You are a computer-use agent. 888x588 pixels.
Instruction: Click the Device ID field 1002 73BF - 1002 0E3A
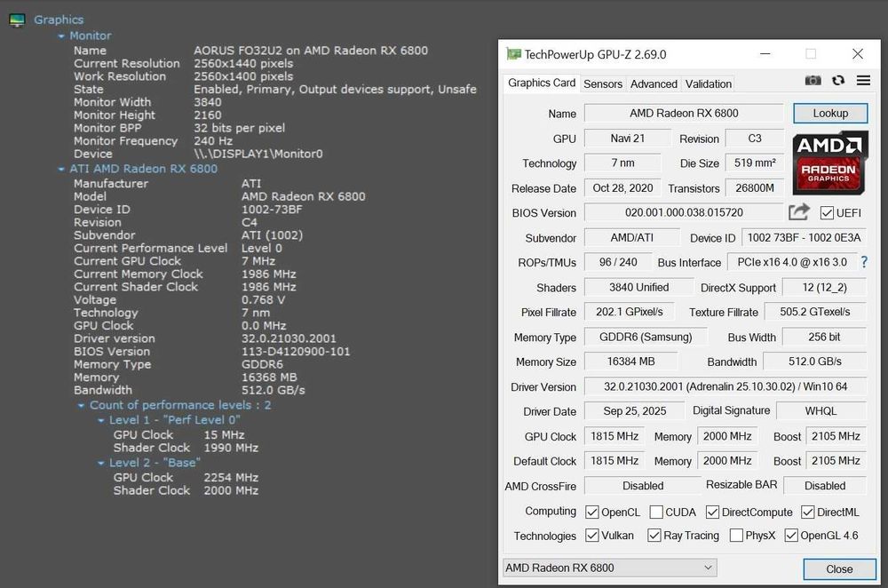pos(804,237)
